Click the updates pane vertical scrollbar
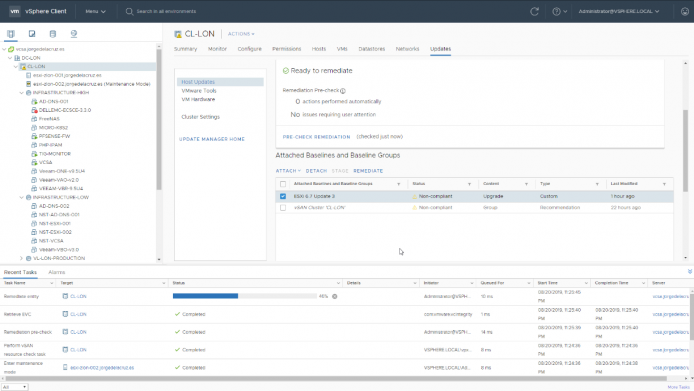Screen dimensions: 694x391 coord(686,151)
